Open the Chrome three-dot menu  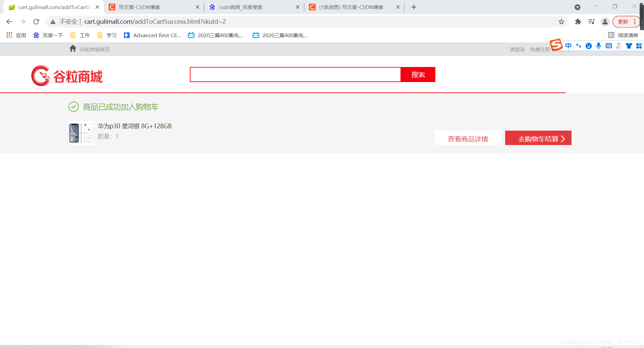[635, 22]
